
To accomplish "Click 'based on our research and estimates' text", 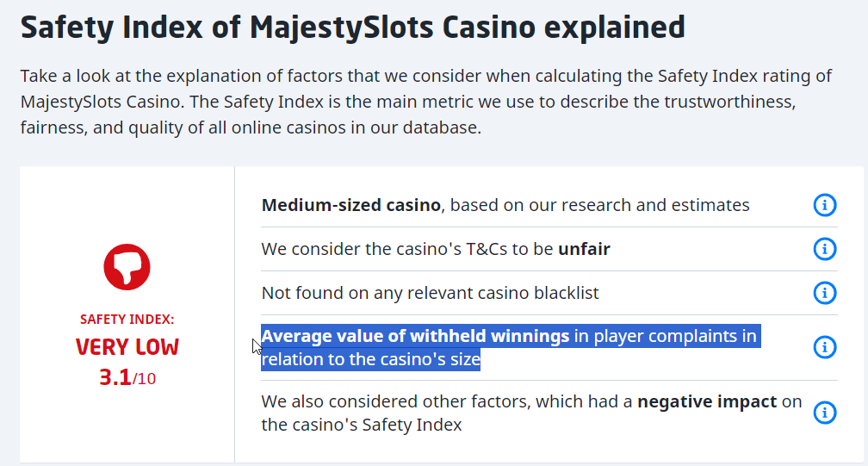I will [599, 205].
